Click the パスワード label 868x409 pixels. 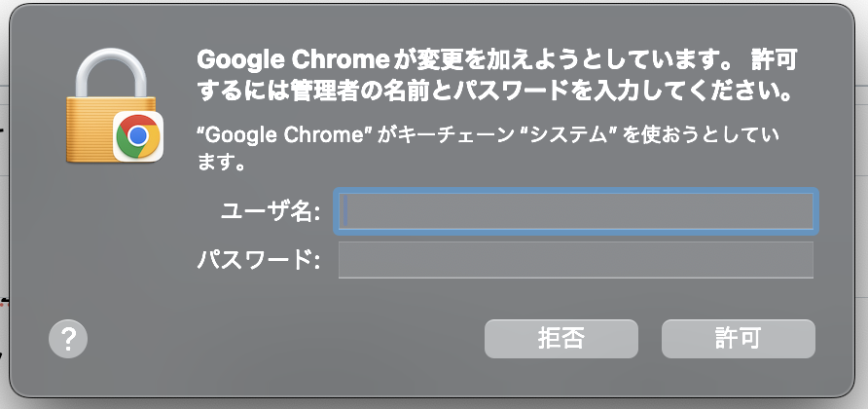click(259, 259)
